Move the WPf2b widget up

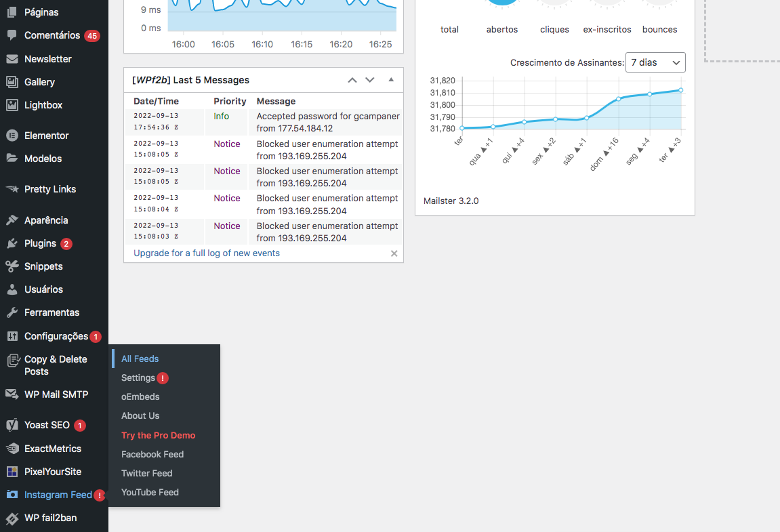click(x=352, y=80)
